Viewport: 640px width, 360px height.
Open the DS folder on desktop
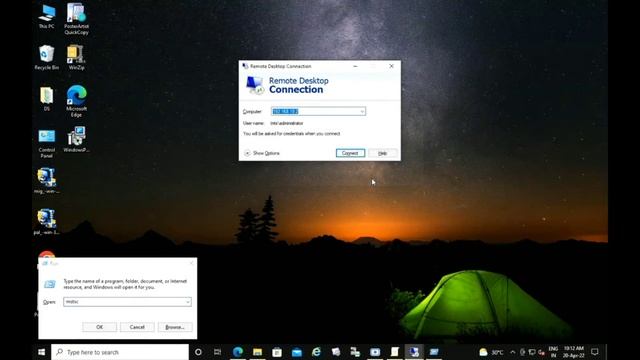click(47, 99)
